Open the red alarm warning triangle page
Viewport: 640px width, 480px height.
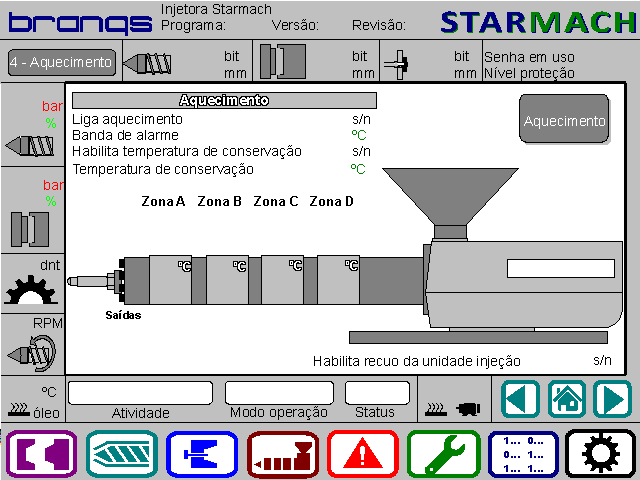(x=362, y=454)
